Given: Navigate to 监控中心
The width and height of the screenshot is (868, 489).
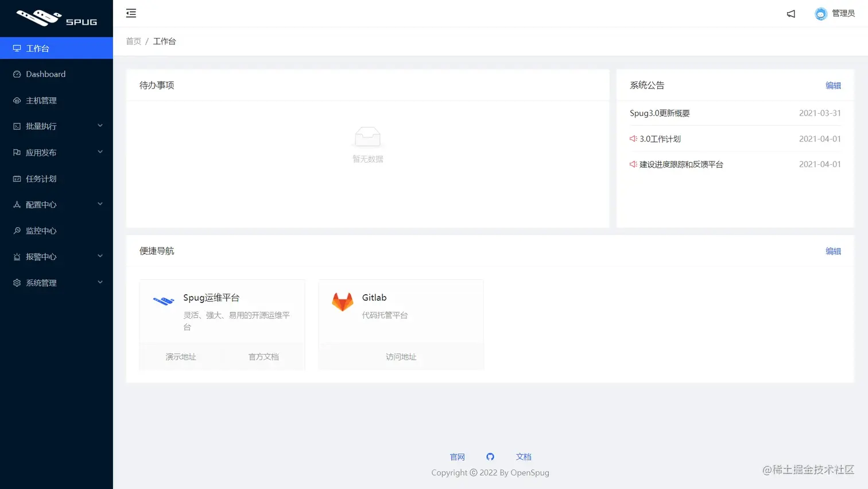Looking at the screenshot, I should click(56, 230).
